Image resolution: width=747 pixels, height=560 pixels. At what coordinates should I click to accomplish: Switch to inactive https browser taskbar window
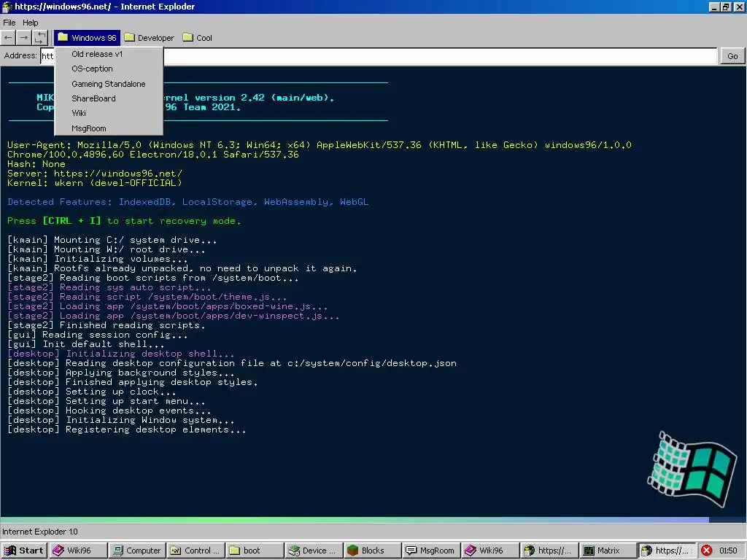click(x=549, y=551)
